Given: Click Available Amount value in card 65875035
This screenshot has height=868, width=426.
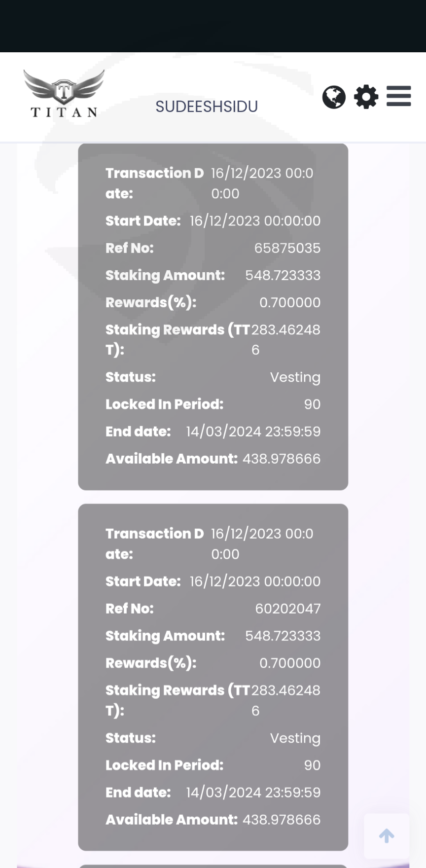Looking at the screenshot, I should coord(281,459).
